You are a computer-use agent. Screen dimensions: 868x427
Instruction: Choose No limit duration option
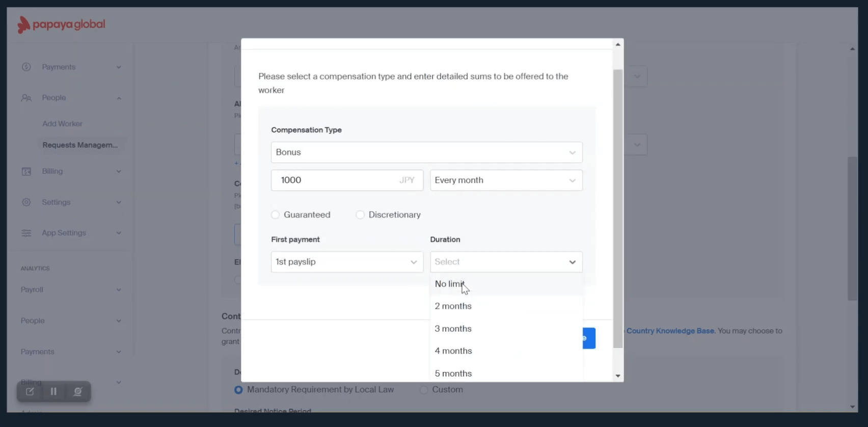tap(506, 284)
